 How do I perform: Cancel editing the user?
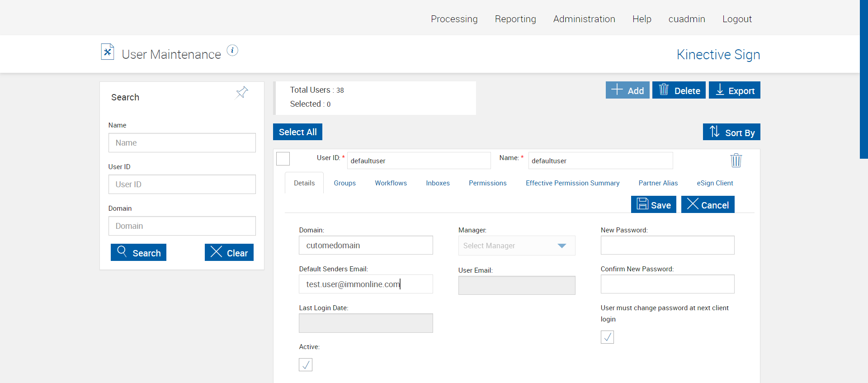click(x=708, y=205)
